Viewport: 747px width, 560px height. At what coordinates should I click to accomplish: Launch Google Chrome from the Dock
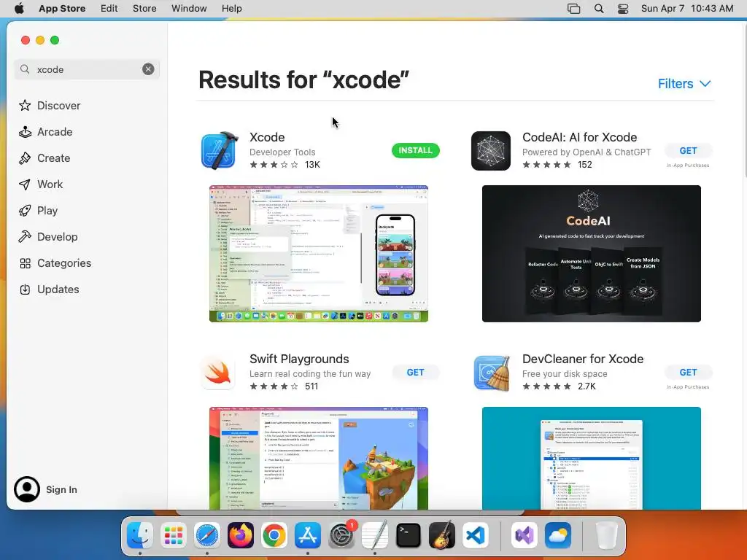(x=274, y=535)
